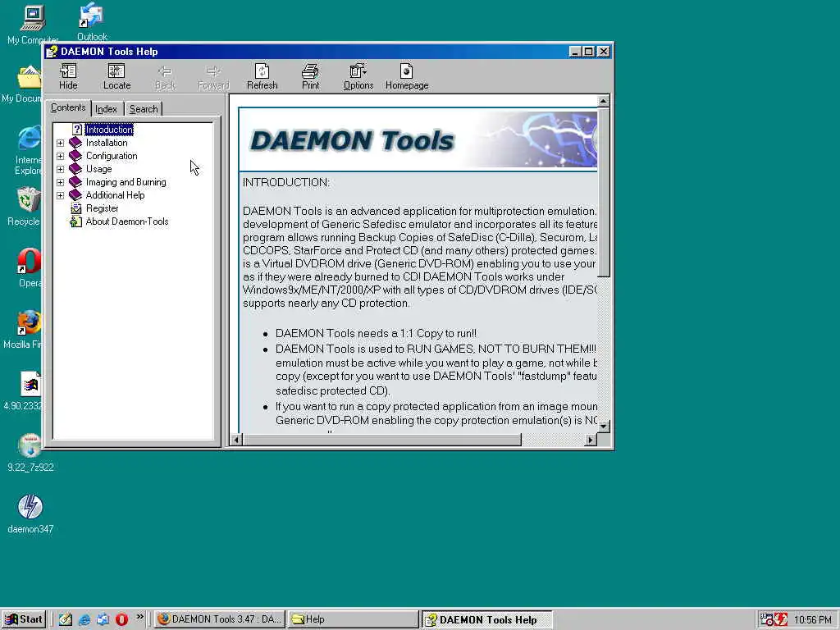
Task: Click the vertical scrollbar thumb
Action: tap(603, 192)
